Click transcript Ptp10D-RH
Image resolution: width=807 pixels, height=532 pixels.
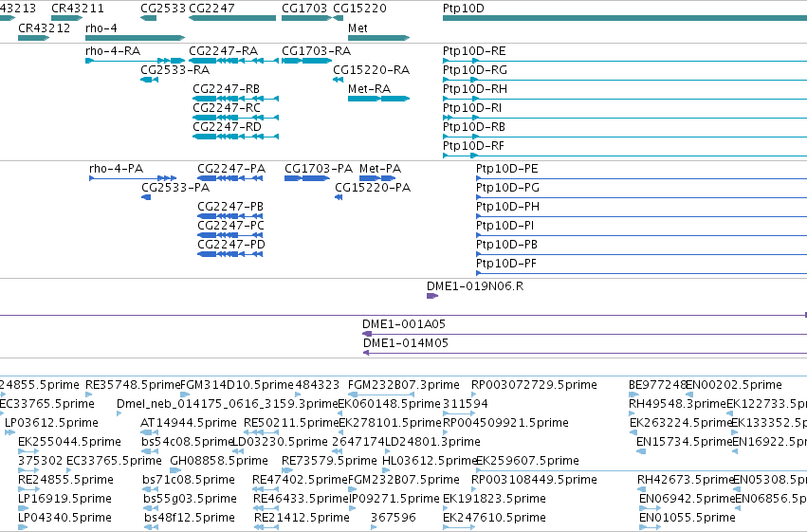coord(475,88)
